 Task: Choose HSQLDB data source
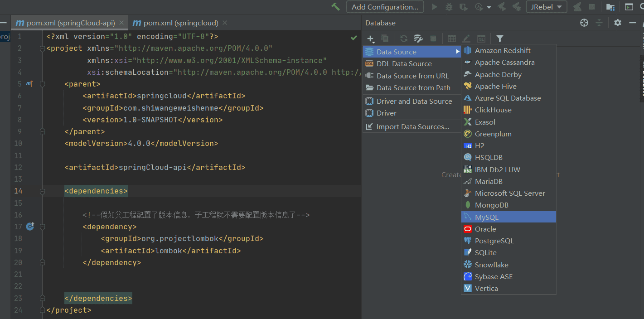point(508,158)
